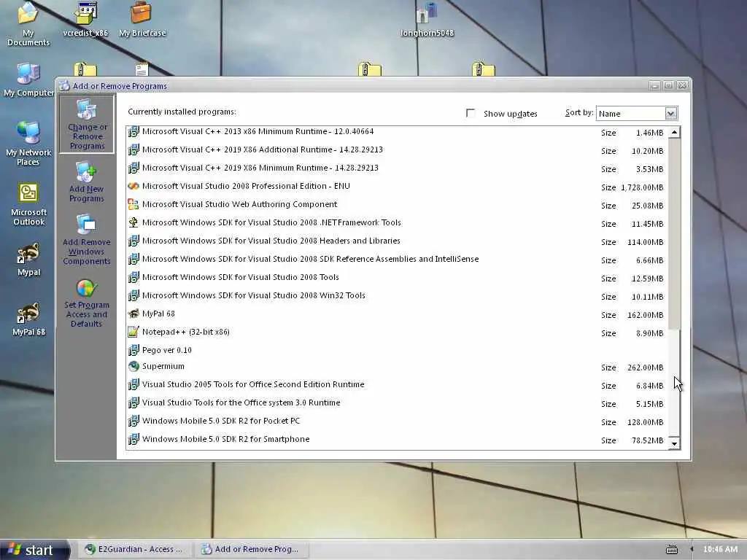
Task: Open Add New Programs in the sidebar
Action: pyautogui.click(x=86, y=182)
